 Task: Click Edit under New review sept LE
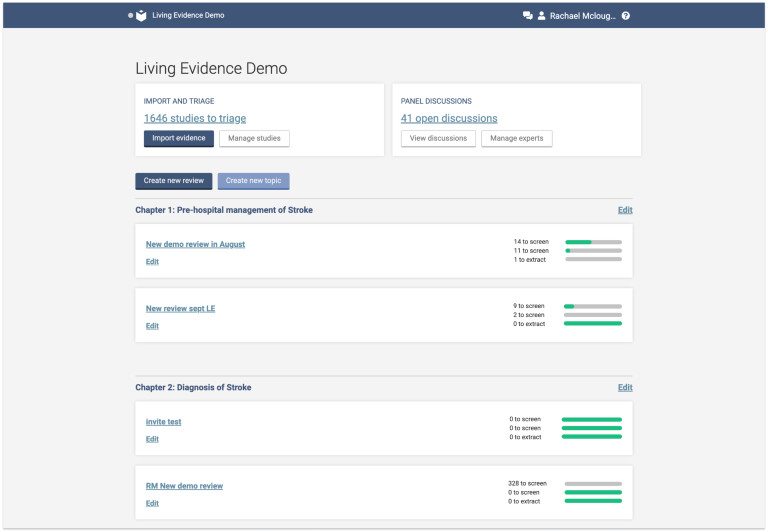point(152,326)
